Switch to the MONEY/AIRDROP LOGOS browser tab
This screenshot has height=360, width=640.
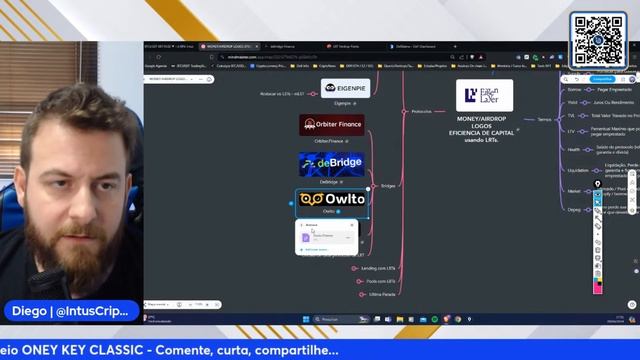coord(229,47)
